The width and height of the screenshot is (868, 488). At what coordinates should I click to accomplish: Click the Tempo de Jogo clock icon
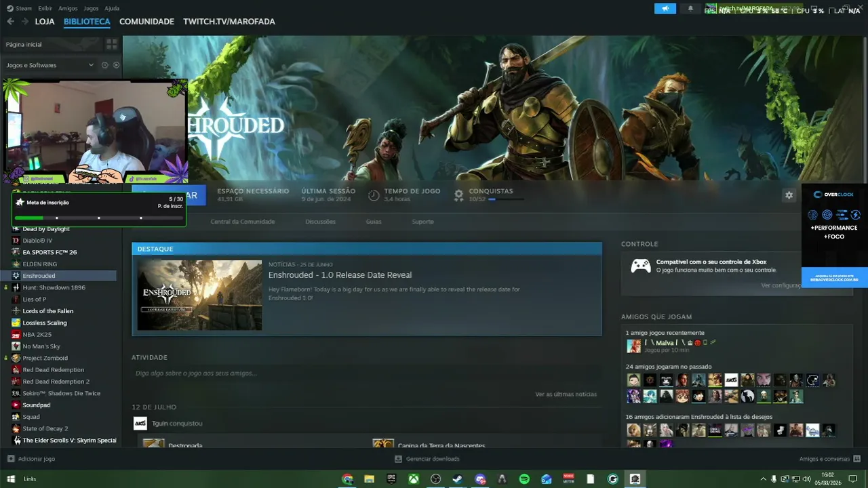374,195
